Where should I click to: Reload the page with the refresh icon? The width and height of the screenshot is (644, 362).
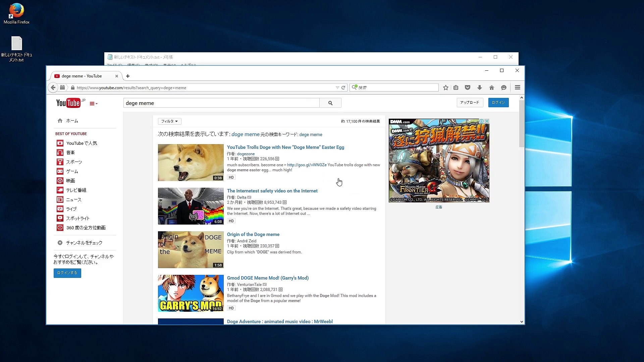(343, 87)
